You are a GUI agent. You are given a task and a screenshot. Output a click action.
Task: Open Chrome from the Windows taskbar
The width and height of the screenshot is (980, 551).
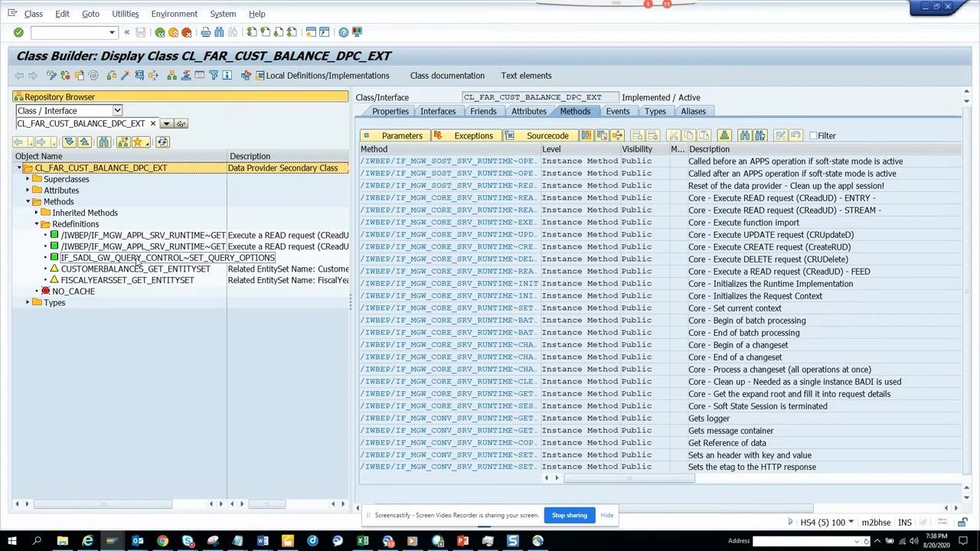click(x=162, y=542)
